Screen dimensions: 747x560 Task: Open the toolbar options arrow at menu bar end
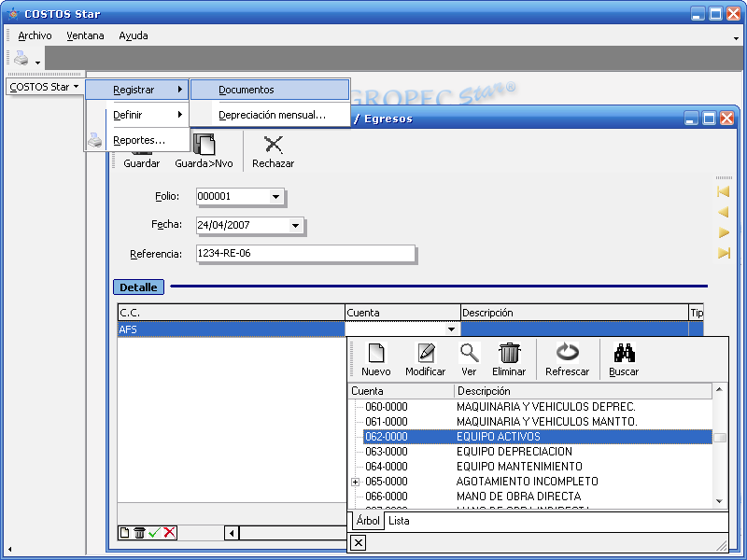point(736,38)
